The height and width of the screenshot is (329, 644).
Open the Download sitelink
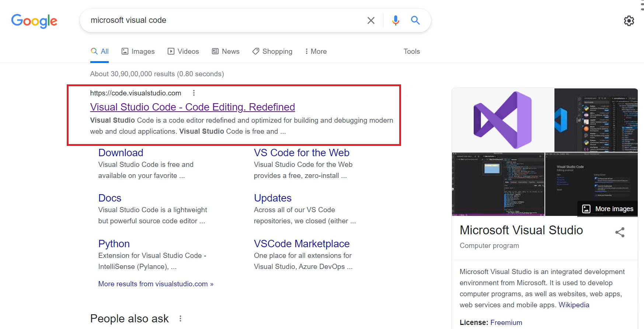pos(121,153)
